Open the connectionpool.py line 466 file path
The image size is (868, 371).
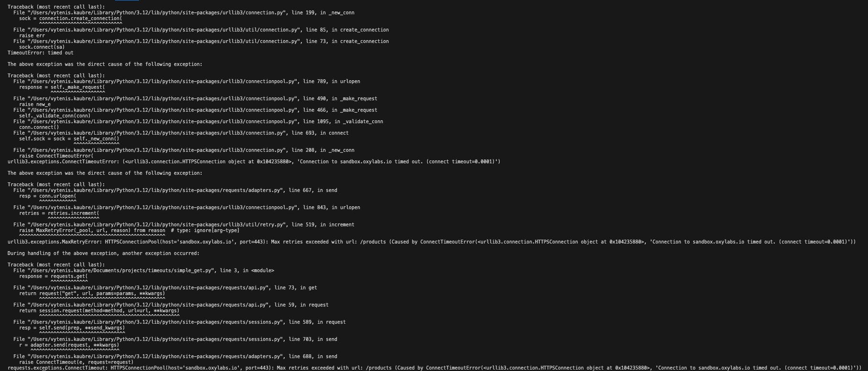(163, 110)
